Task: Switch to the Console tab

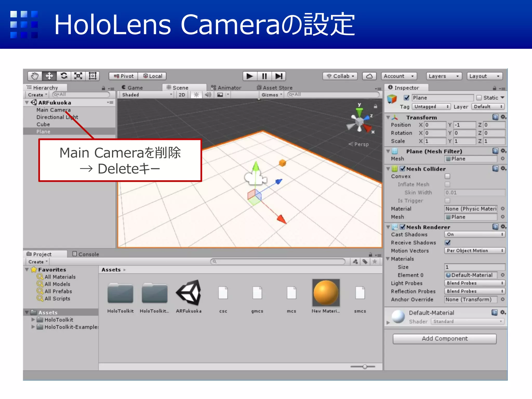Action: pos(85,254)
